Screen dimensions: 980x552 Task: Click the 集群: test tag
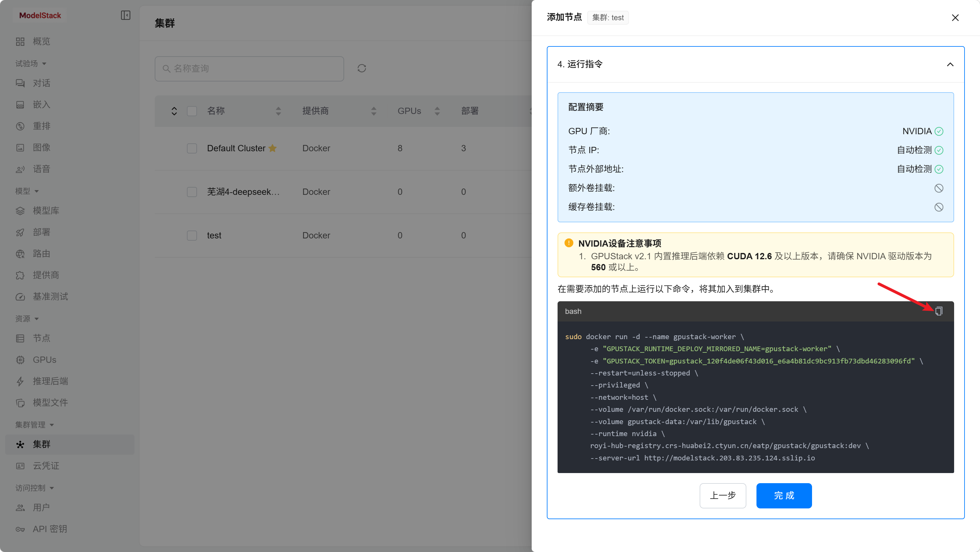pos(607,17)
